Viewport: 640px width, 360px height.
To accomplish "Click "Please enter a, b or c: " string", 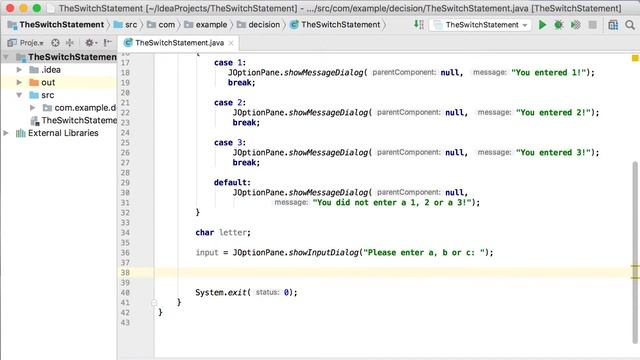I will 424,253.
